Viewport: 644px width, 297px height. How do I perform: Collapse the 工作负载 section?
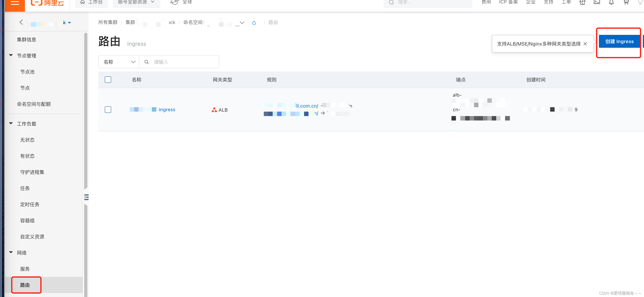11,123
